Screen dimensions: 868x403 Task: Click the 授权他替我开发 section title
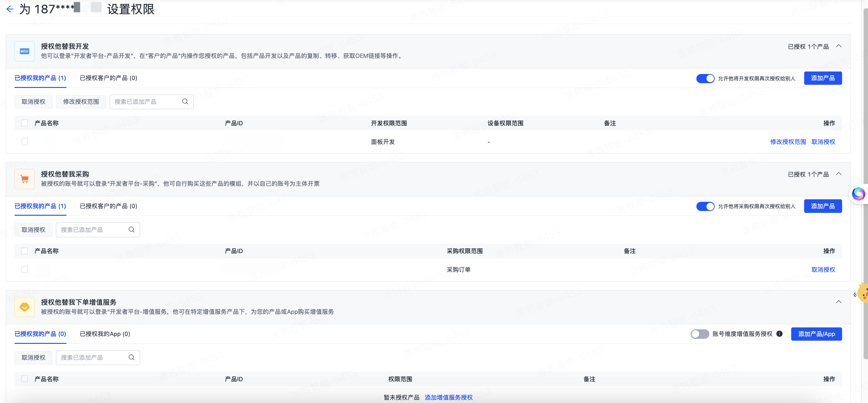point(65,46)
